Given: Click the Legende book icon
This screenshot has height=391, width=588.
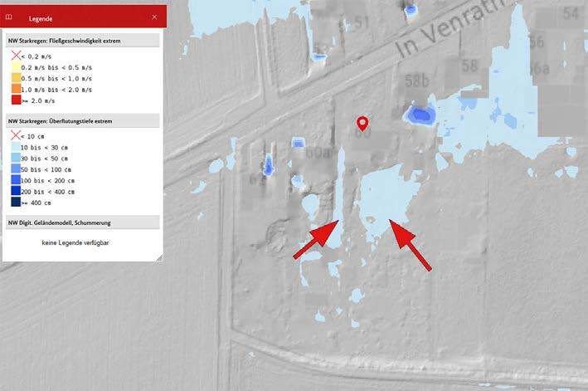Looking at the screenshot, I should tap(9, 17).
